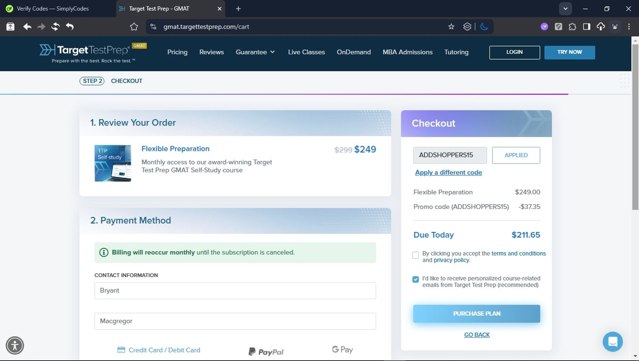The image size is (639, 361).
Task: Open a new browser tab
Action: pyautogui.click(x=238, y=9)
